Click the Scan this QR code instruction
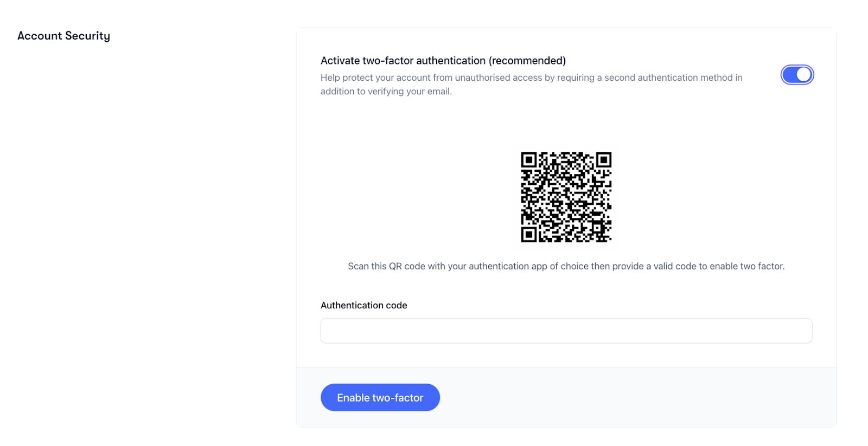Viewport: 868px width, 446px height. point(566,266)
